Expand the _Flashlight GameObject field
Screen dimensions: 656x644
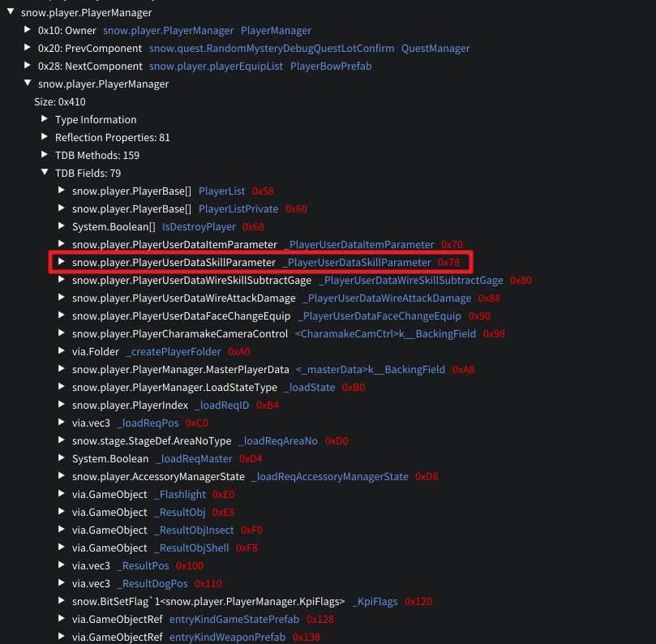coord(62,495)
